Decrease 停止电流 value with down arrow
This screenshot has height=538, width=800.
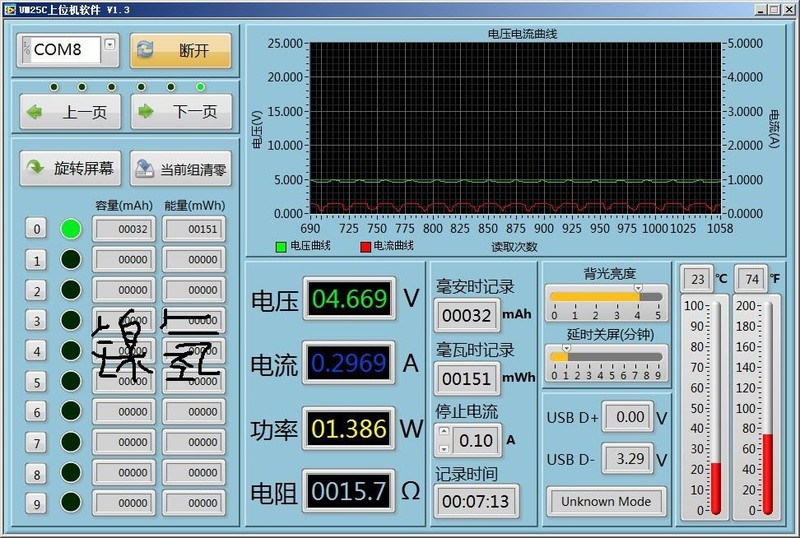(443, 445)
